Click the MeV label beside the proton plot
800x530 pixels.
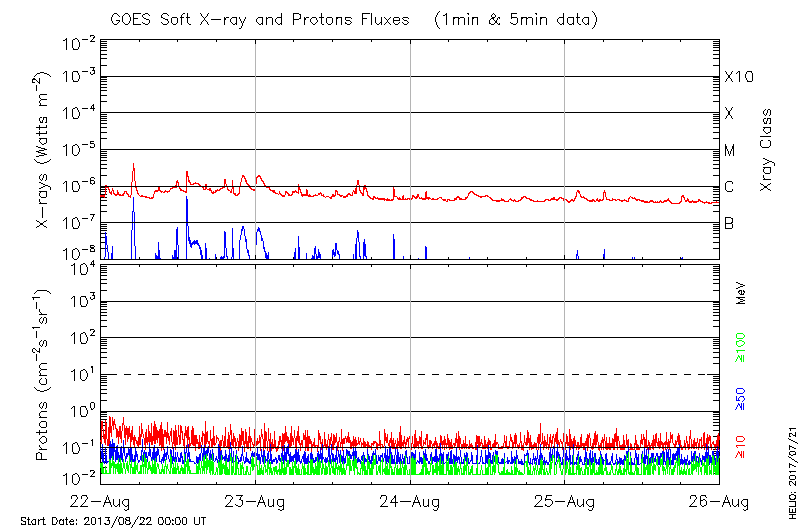[x=741, y=293]
